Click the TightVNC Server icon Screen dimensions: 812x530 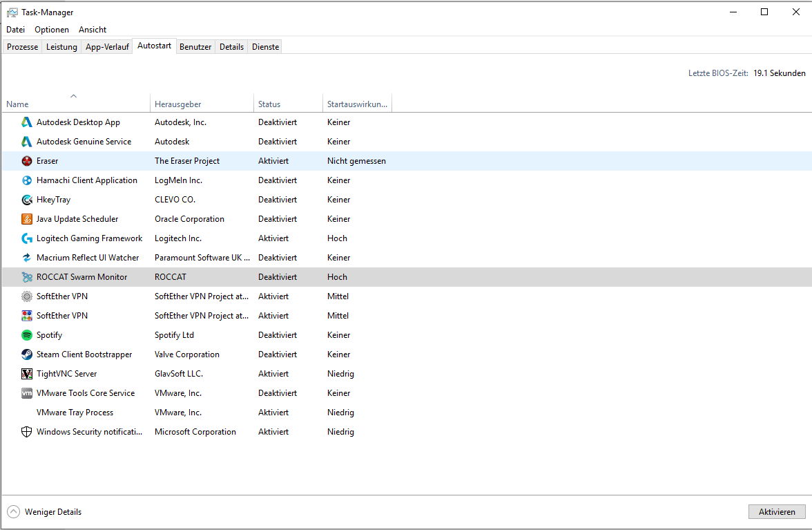[x=27, y=374]
